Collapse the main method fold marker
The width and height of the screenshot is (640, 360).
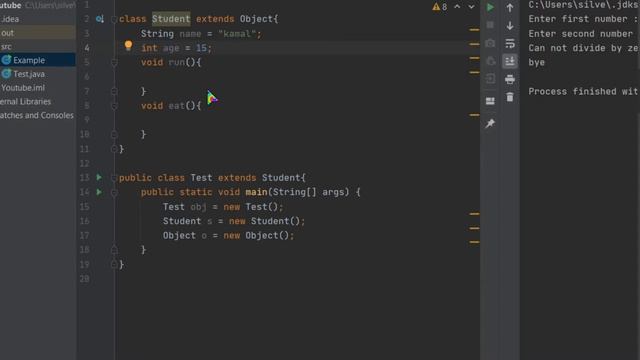(x=114, y=192)
